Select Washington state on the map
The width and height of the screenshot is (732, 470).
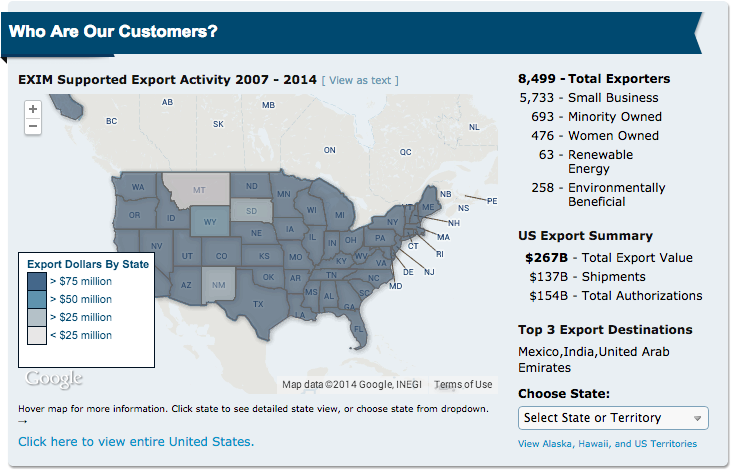(137, 186)
